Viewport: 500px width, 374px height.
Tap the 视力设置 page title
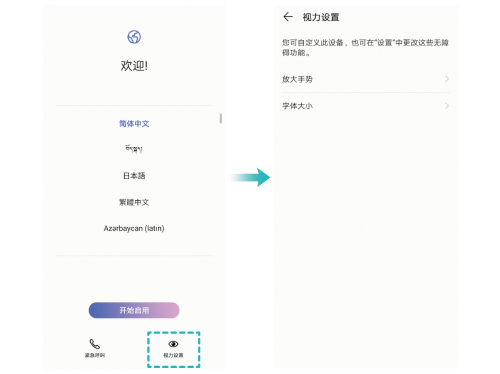point(321,17)
